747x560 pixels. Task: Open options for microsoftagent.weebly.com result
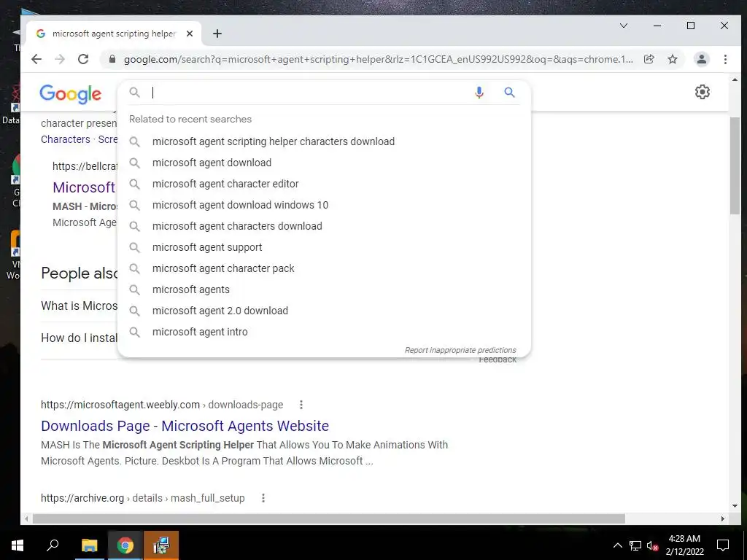click(301, 405)
